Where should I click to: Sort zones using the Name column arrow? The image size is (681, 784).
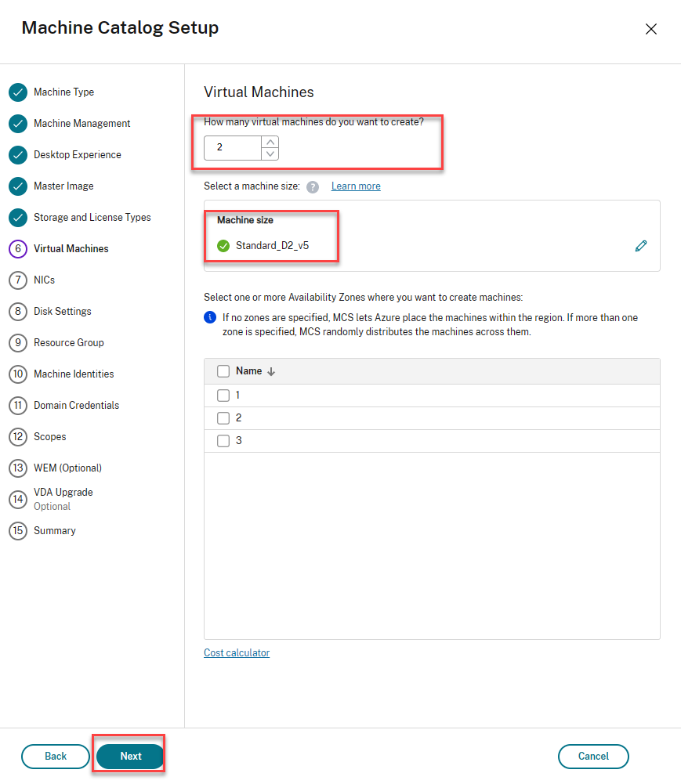pos(271,372)
